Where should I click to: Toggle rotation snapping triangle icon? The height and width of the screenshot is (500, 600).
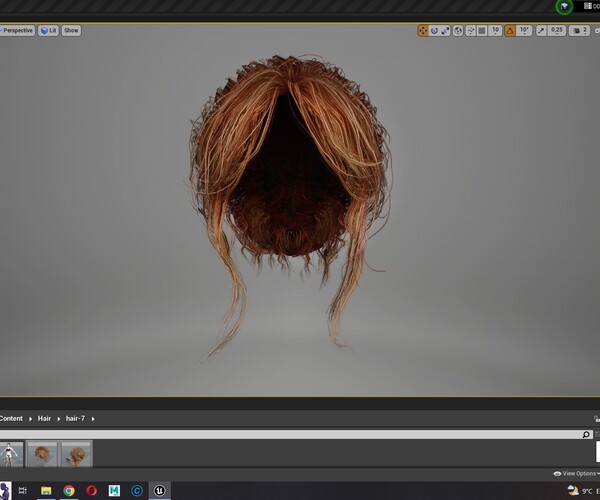click(510, 31)
